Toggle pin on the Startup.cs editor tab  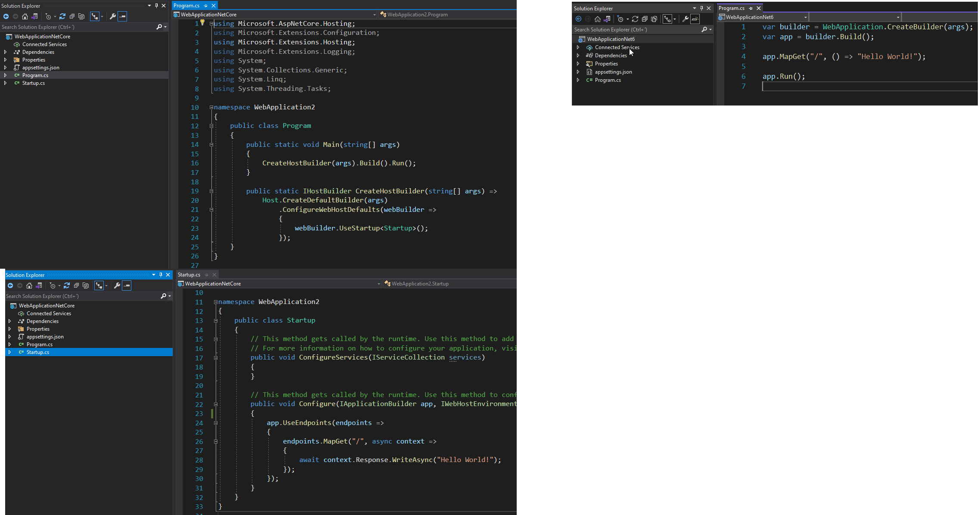point(207,275)
